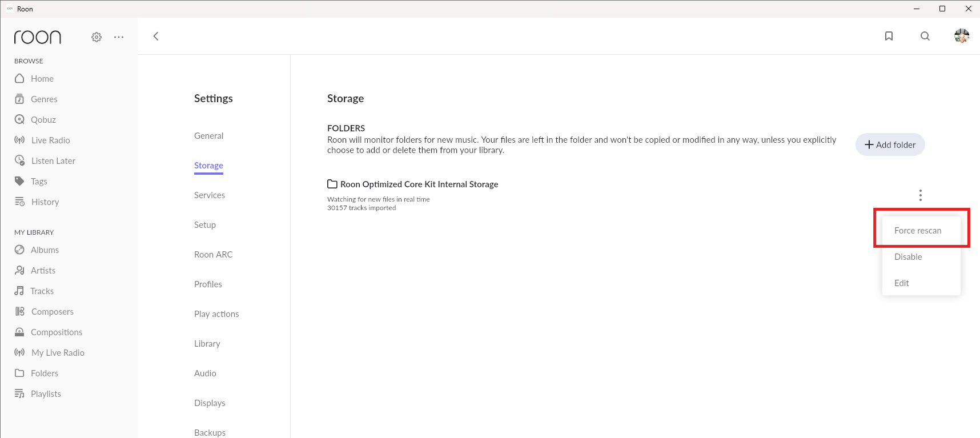Open Play actions settings

[x=216, y=314]
